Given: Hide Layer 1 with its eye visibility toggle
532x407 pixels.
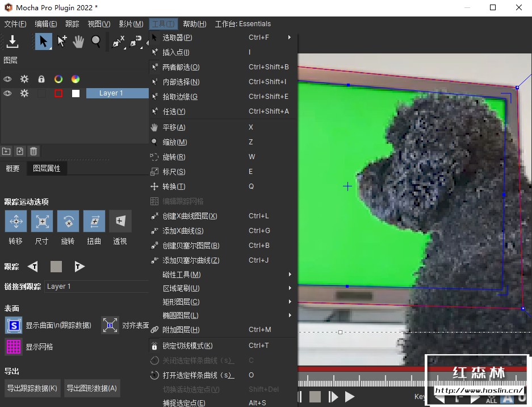Looking at the screenshot, I should pos(7,93).
